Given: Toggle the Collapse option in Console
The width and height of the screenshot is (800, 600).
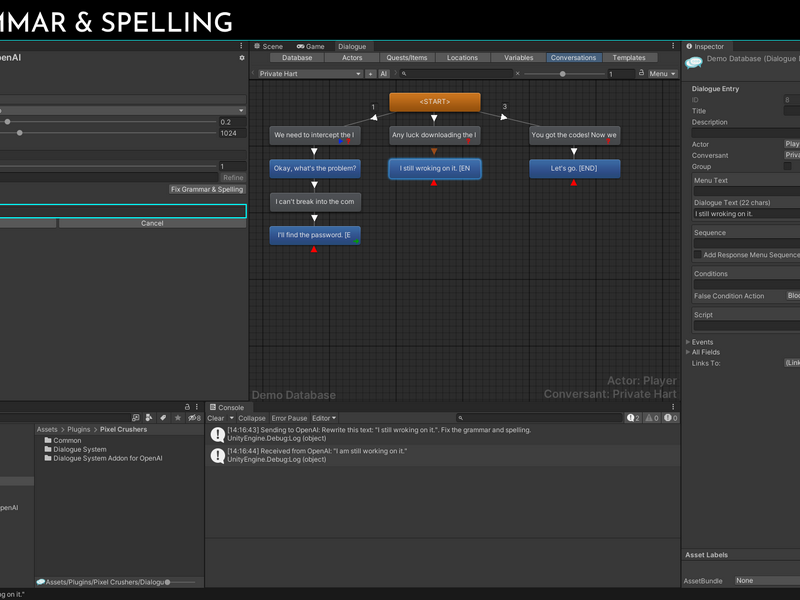Looking at the screenshot, I should (x=252, y=418).
